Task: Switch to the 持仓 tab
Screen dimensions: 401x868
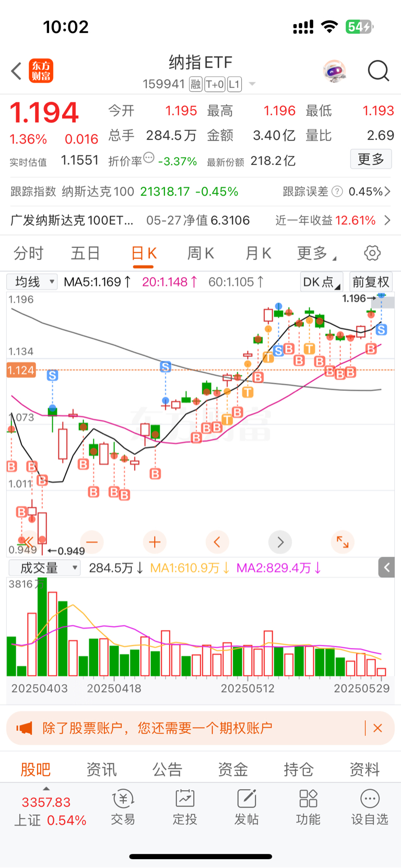Action: click(299, 769)
